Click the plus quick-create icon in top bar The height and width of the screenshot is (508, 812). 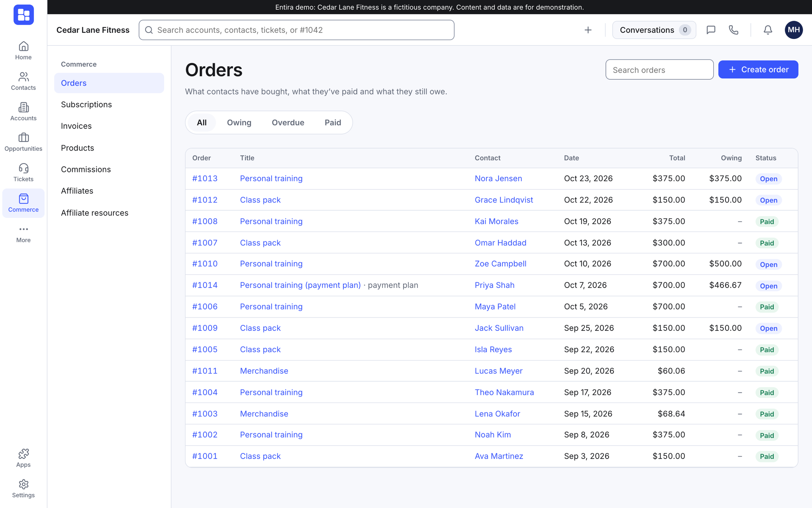click(588, 30)
